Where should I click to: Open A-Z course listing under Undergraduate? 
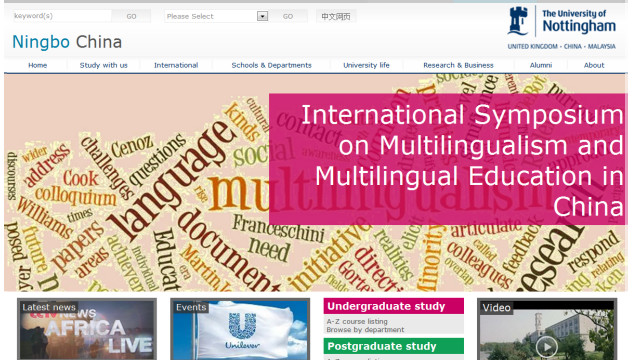(357, 321)
